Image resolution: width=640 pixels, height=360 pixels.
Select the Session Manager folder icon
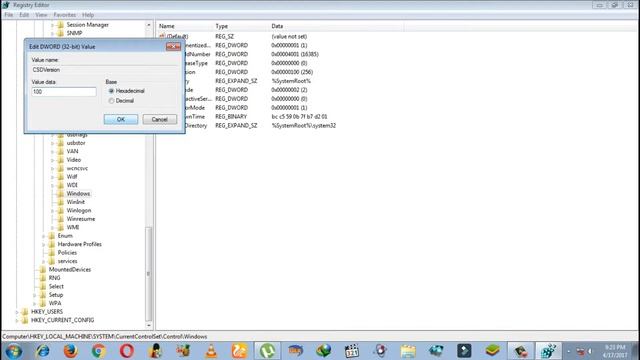click(x=61, y=25)
